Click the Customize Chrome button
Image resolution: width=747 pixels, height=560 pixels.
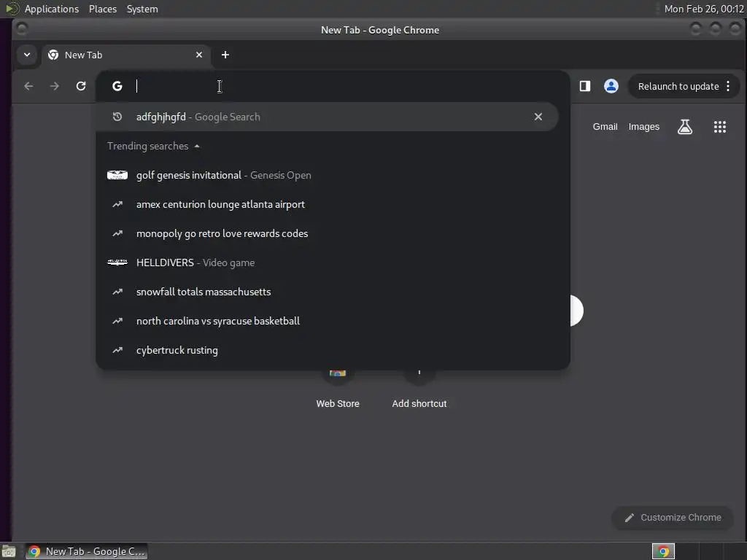coord(673,518)
